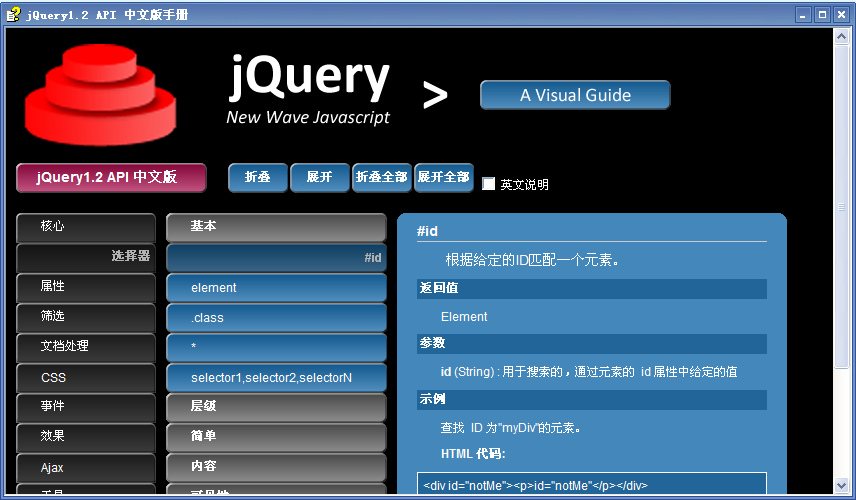Click the 返回值 heading in detail panel
This screenshot has height=500, width=856.
(592, 288)
